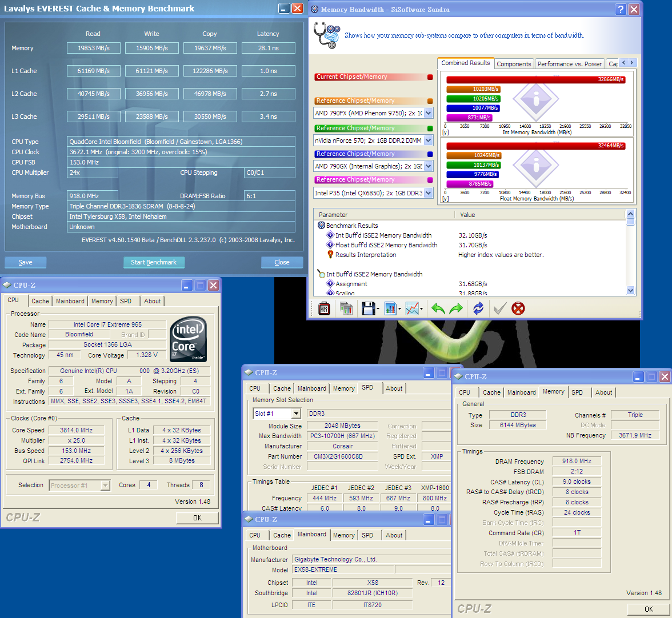Open the line graph options icon
The width and height of the screenshot is (672, 618).
413,309
